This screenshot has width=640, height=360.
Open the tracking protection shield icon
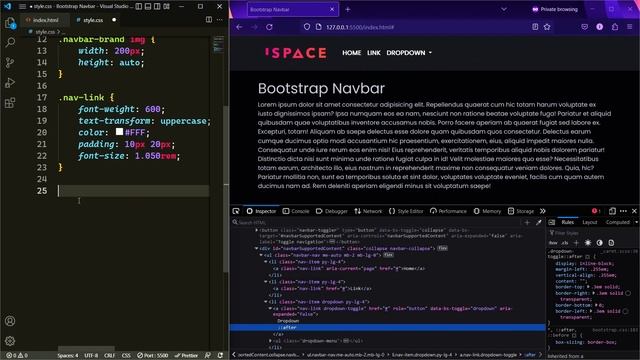(307, 27)
